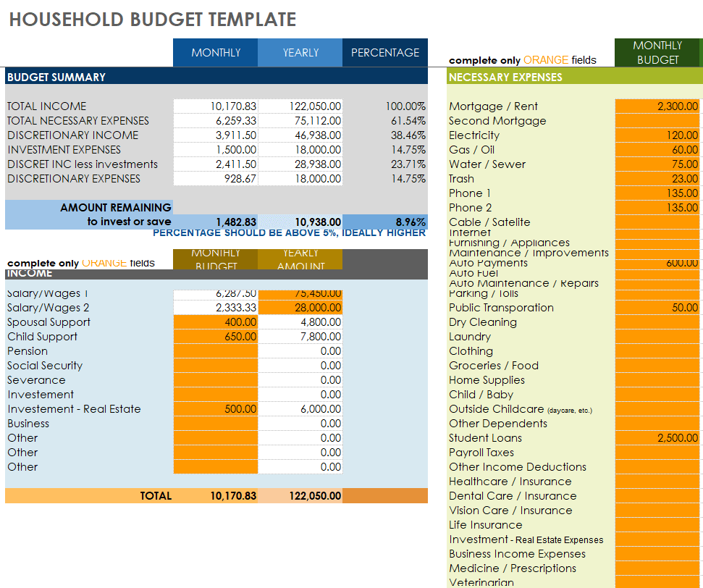
Task: Select DISCRETIONARY EXPENSES monthly 928.67
Action: click(x=216, y=179)
